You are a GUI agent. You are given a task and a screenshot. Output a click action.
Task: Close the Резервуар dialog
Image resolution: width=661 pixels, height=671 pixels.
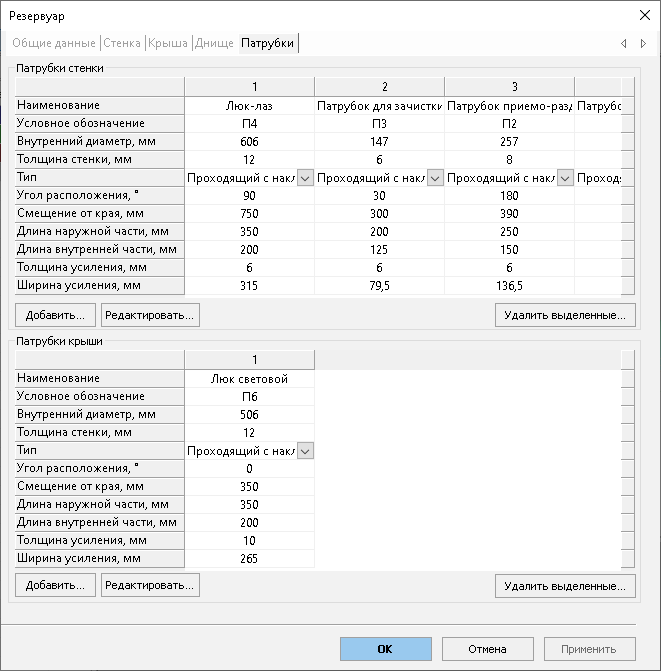(645, 15)
